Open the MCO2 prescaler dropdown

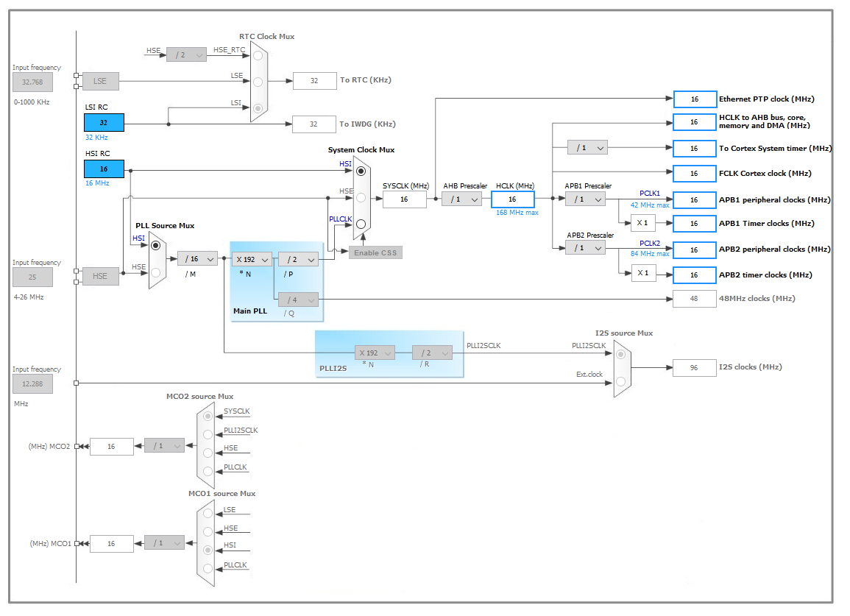165,446
